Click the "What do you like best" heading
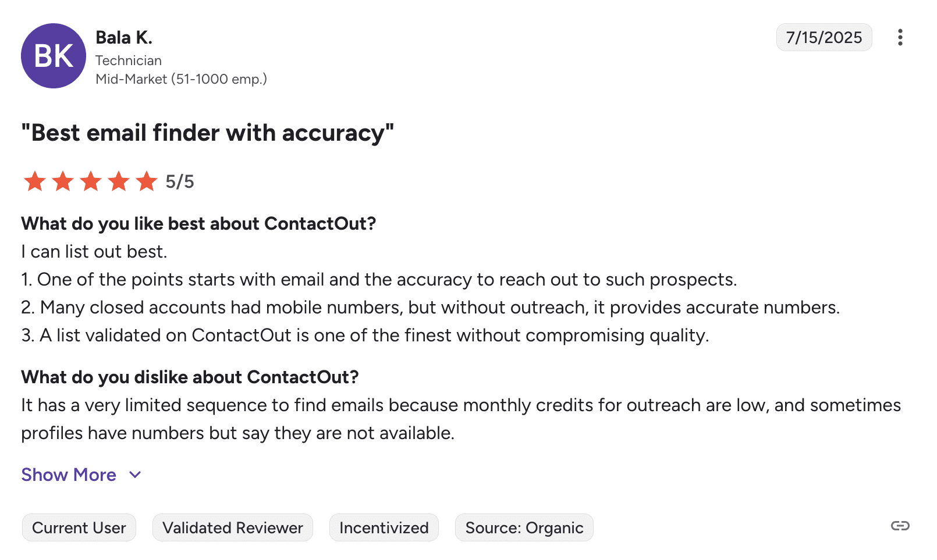Screen dimensions: 937x560 click(198, 224)
